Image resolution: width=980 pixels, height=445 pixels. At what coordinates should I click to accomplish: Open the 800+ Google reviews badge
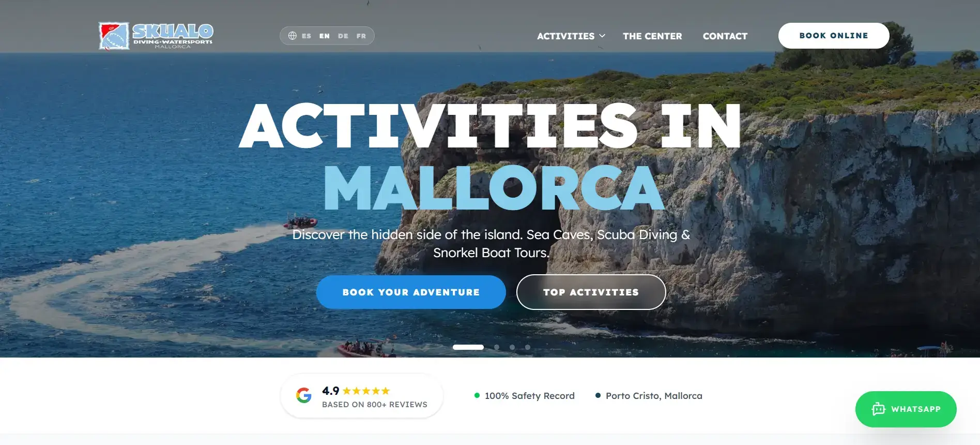click(x=362, y=396)
